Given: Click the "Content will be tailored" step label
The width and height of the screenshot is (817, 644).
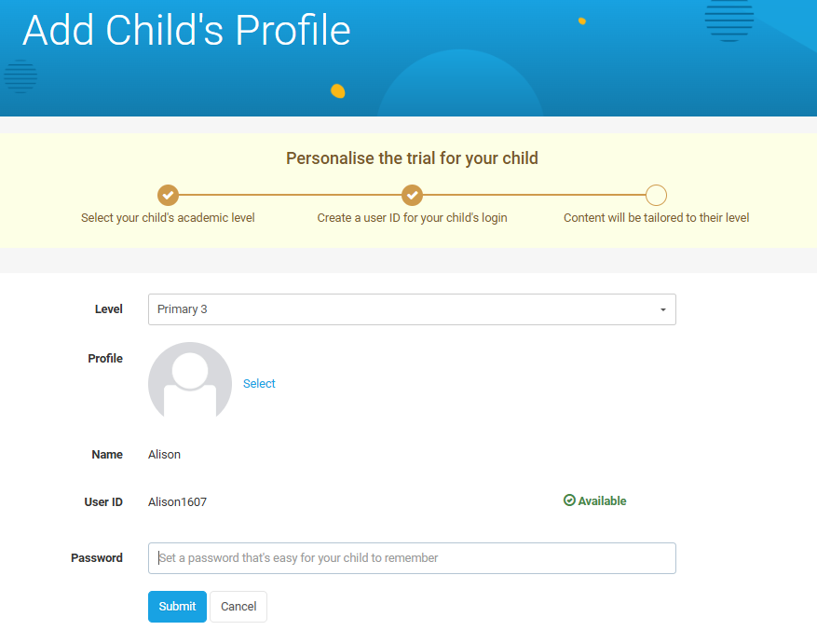Looking at the screenshot, I should coord(656,218).
